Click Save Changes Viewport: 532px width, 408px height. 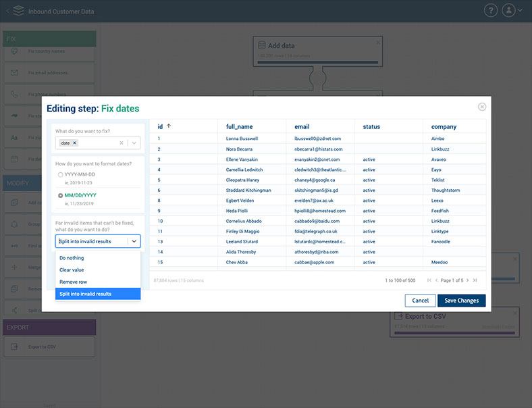(461, 301)
